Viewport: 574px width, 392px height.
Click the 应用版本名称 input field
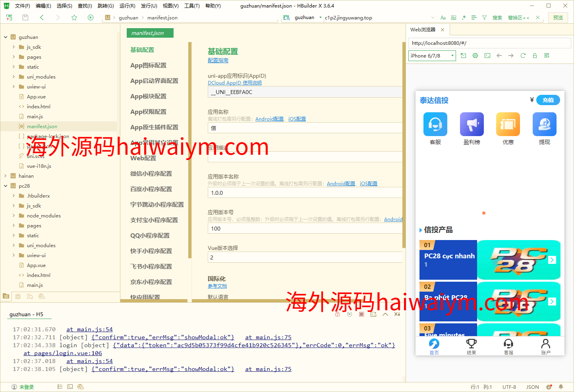(304, 193)
